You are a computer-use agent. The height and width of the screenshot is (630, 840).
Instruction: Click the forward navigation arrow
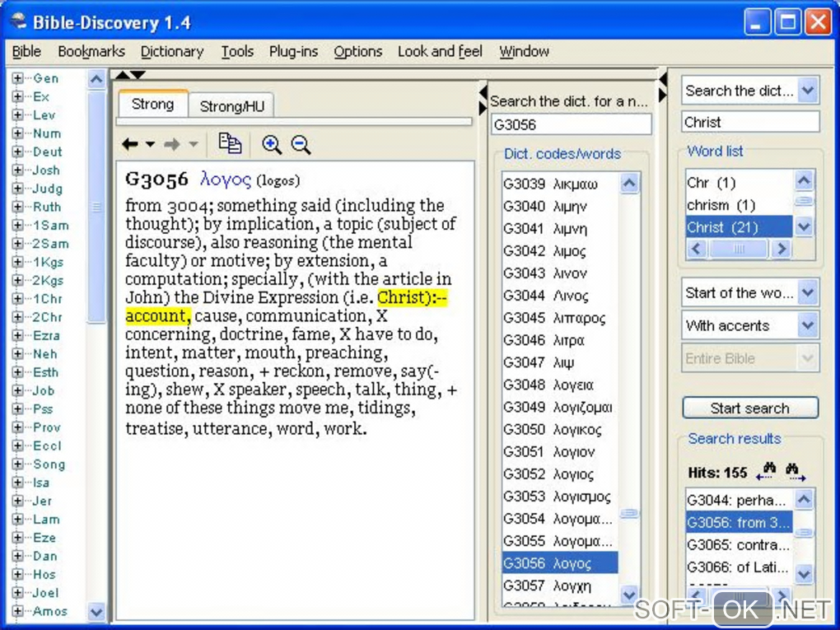click(x=172, y=144)
